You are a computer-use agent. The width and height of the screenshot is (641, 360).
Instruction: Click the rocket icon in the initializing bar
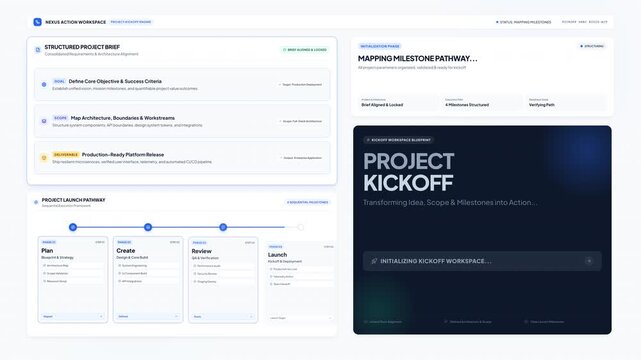click(x=374, y=261)
